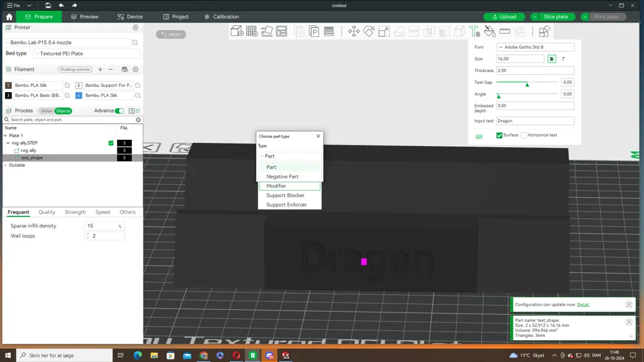Select the Color painting bucket tool
Screen dimensions: 644x362
click(489, 31)
